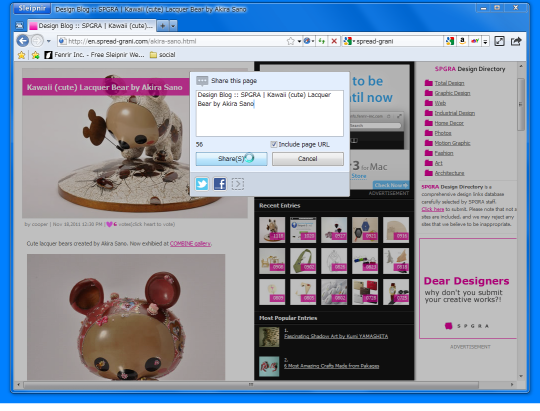Open the Google search engine selector

[349, 41]
